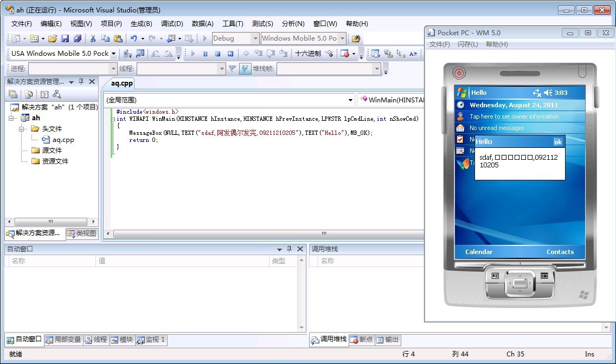Click the Step Into icon
Viewport: 616px width, 364px height.
(x=259, y=54)
